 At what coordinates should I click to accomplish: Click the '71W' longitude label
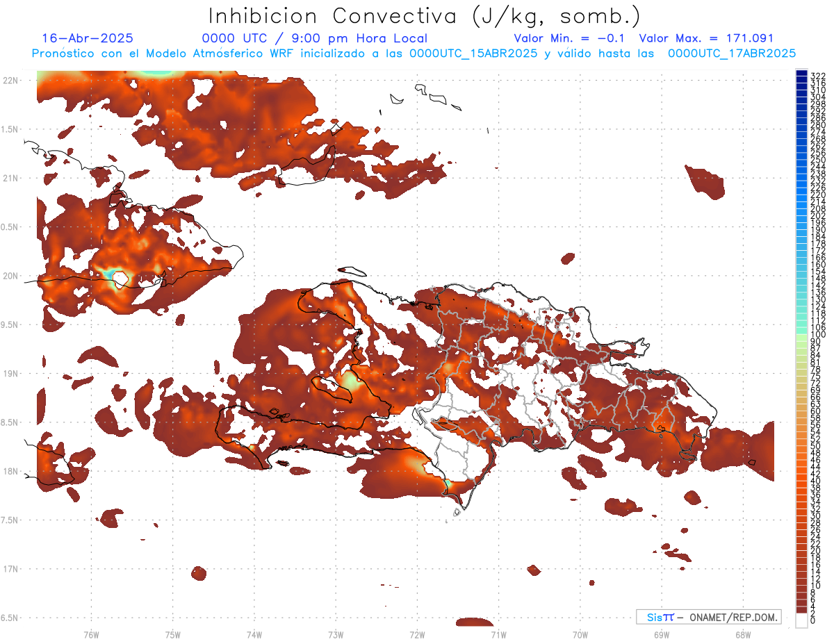pos(498,635)
